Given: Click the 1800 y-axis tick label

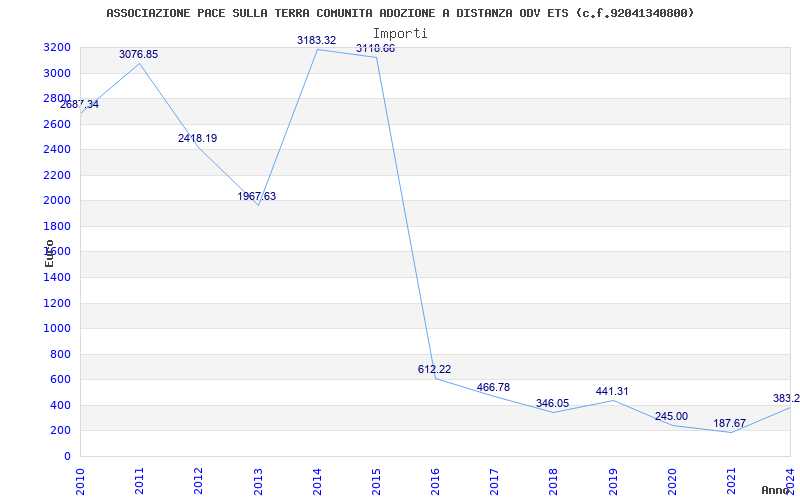Looking at the screenshot, I should click(57, 227).
